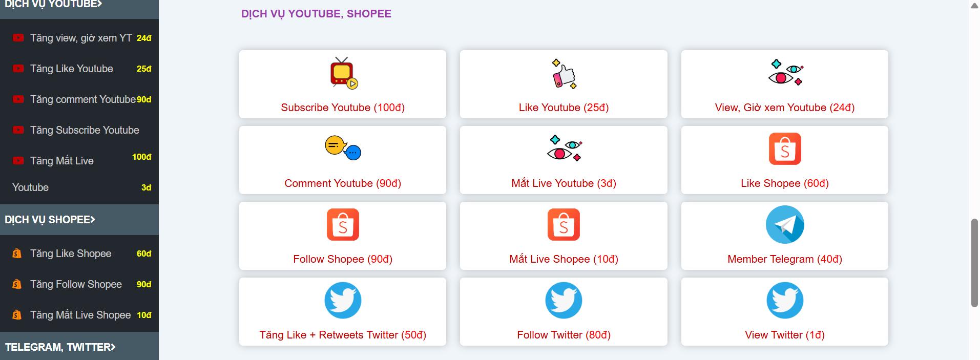
Task: Click the eye icon above View, Giờ xem Youtube
Action: tap(785, 73)
